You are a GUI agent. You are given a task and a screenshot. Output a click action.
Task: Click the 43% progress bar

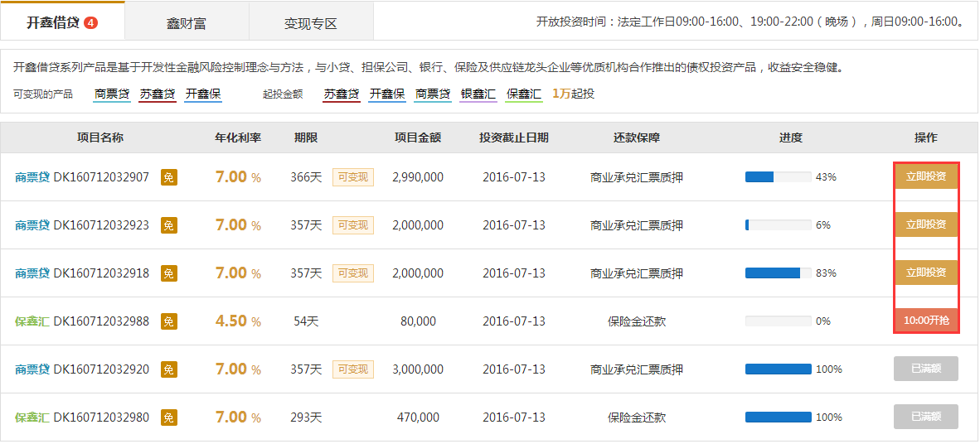tap(778, 177)
